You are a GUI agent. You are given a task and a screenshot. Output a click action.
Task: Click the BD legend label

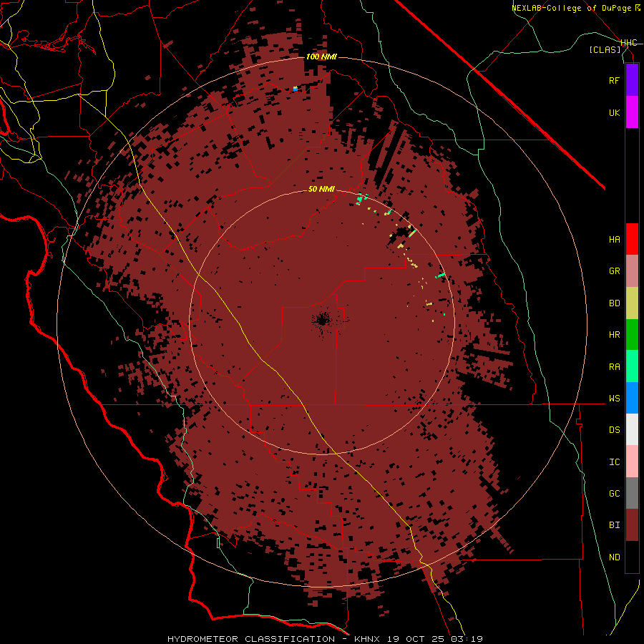[x=614, y=303]
